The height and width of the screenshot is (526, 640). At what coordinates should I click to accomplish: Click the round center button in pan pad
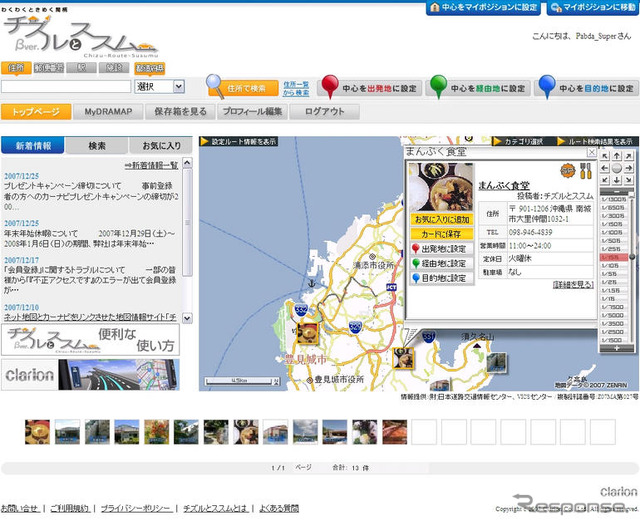617,168
